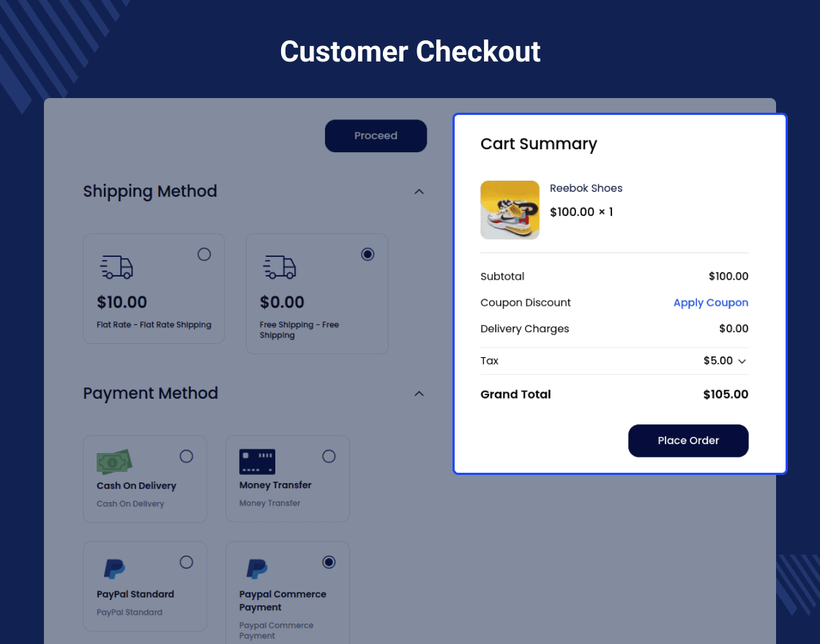Choose the Cash On Delivery radio button
The height and width of the screenshot is (644, 820).
tap(187, 457)
